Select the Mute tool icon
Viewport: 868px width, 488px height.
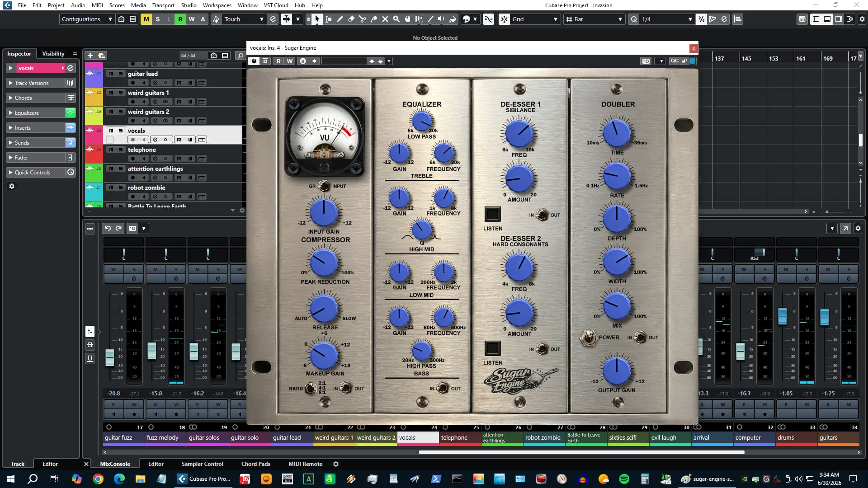pyautogui.click(x=385, y=19)
